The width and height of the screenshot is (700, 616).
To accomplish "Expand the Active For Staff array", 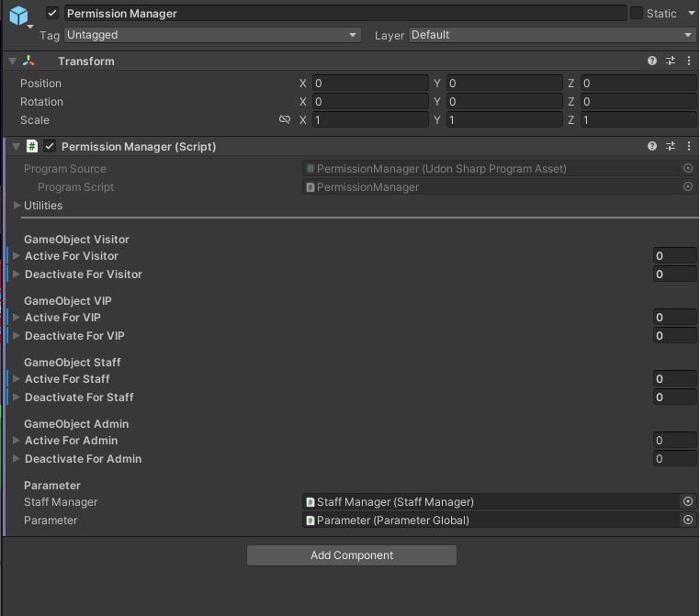I will (17, 379).
